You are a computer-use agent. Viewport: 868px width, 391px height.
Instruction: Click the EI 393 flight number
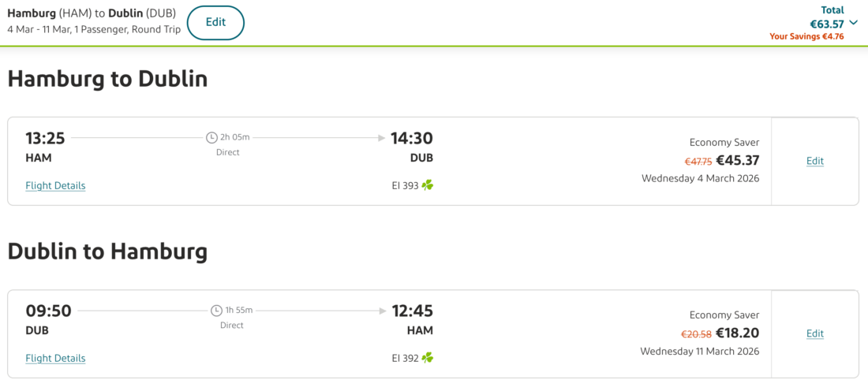point(405,186)
